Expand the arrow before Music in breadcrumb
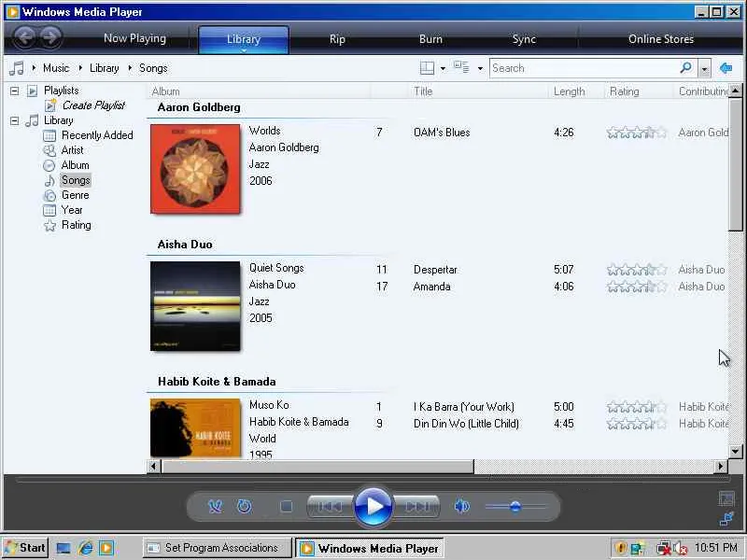 (34, 67)
